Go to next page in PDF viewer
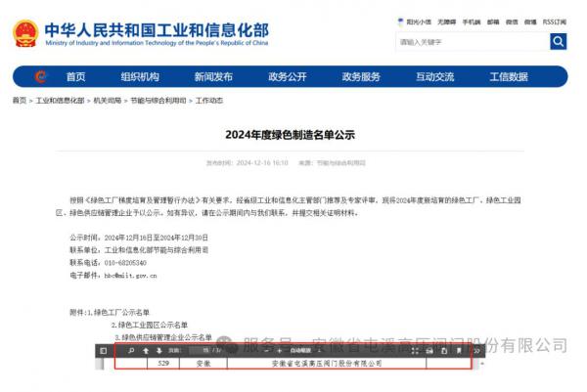Viewport: 587px width, 392px height. (158, 350)
